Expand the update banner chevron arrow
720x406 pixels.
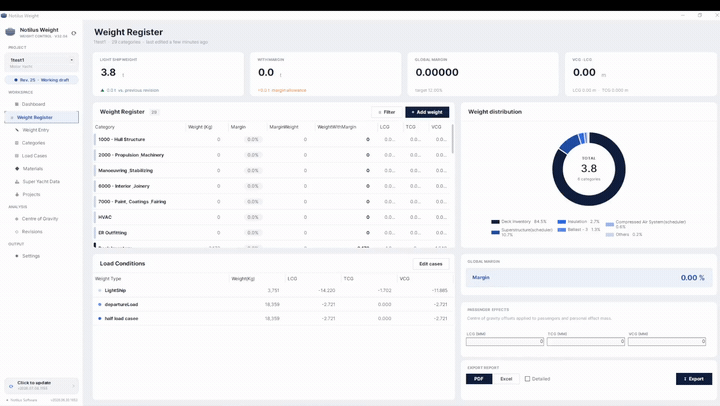(73, 386)
